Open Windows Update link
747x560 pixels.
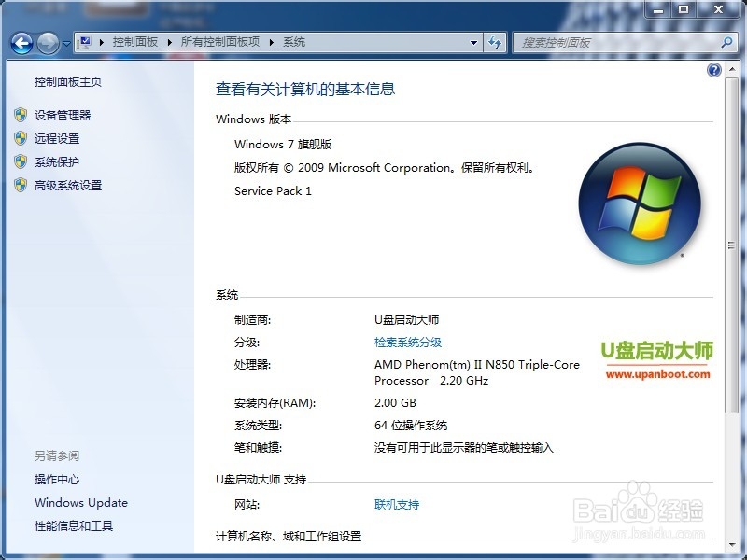(x=81, y=503)
